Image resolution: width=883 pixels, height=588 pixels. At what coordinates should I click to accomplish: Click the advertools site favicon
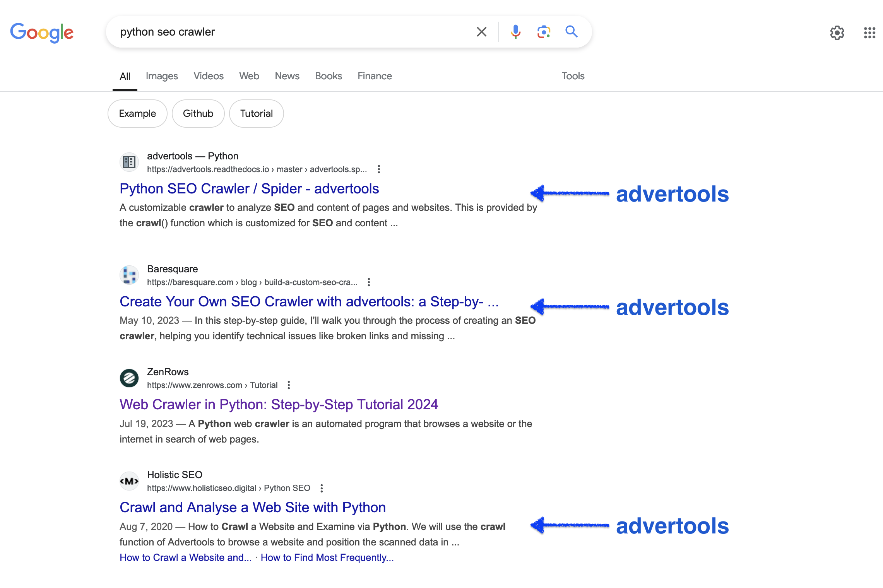pyautogui.click(x=129, y=162)
